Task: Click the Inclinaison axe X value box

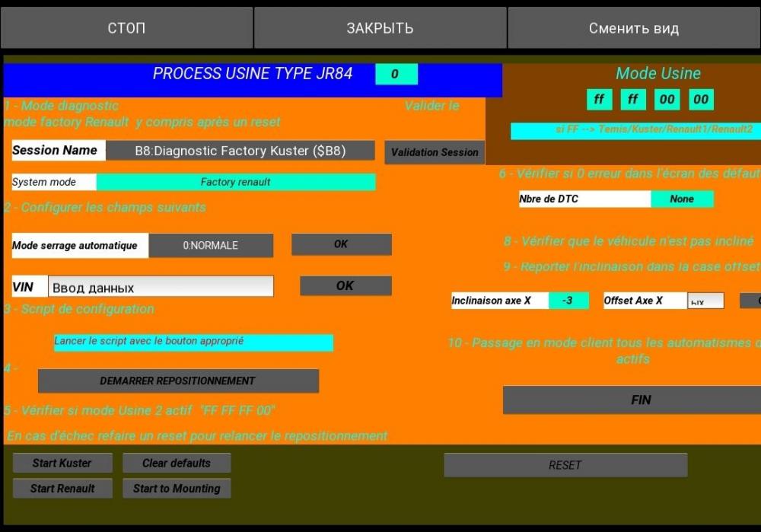Action: tap(568, 301)
